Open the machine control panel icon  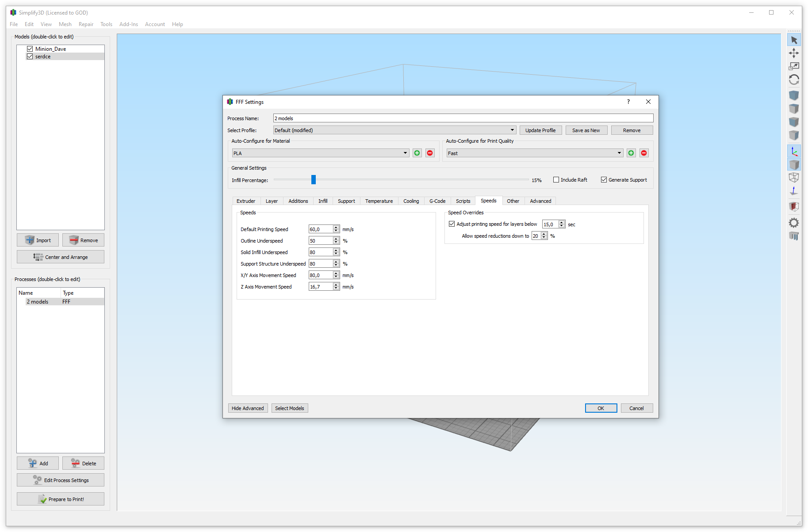794,236
